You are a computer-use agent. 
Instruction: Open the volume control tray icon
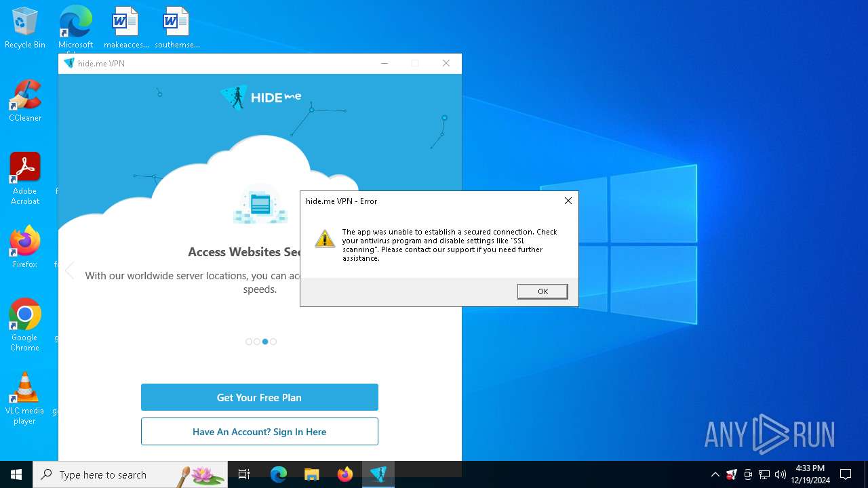(x=781, y=474)
